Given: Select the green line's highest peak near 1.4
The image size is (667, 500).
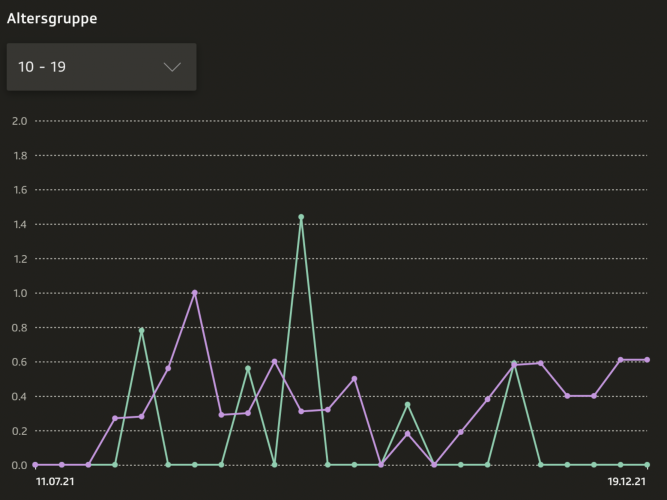Looking at the screenshot, I should [301, 217].
